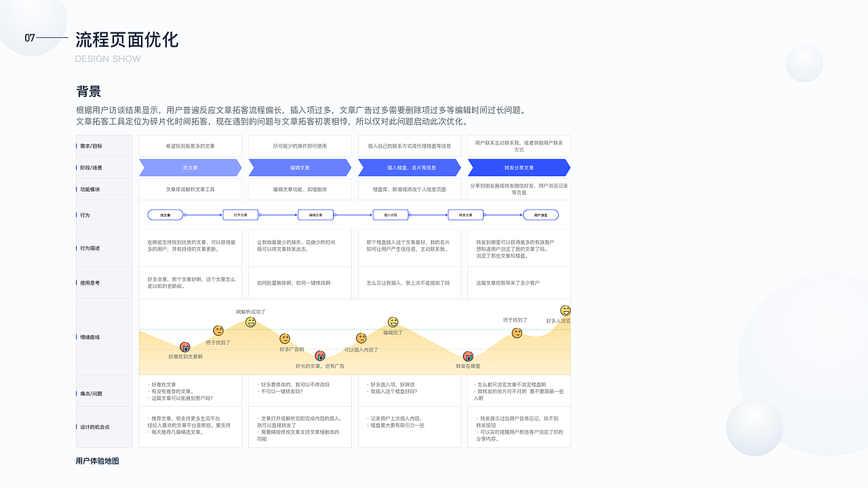This screenshot has height=488, width=868.
Task: Click the yellow emoji on the first curve peak
Action: [x=250, y=322]
